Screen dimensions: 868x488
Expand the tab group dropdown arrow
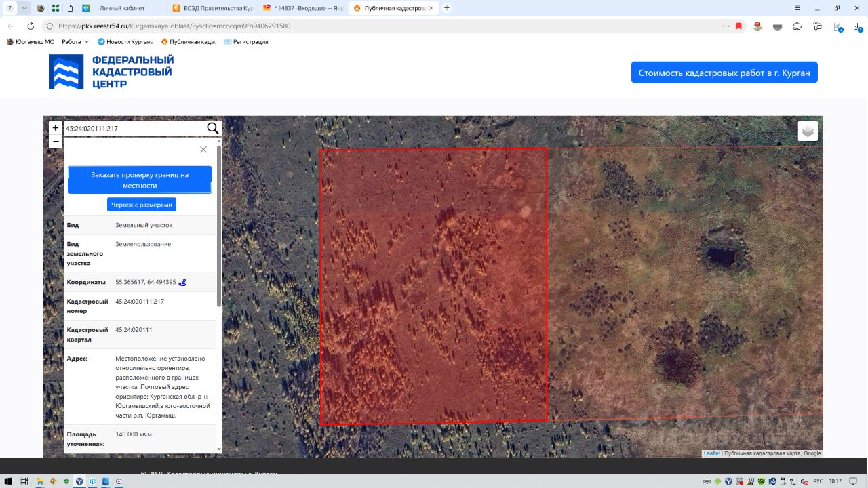25,8
